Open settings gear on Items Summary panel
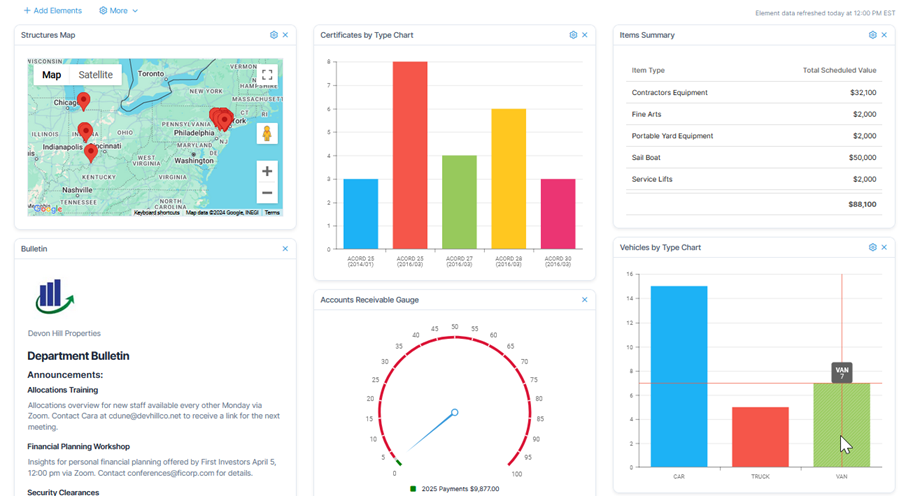Screen dimensions: 900x497 point(872,35)
